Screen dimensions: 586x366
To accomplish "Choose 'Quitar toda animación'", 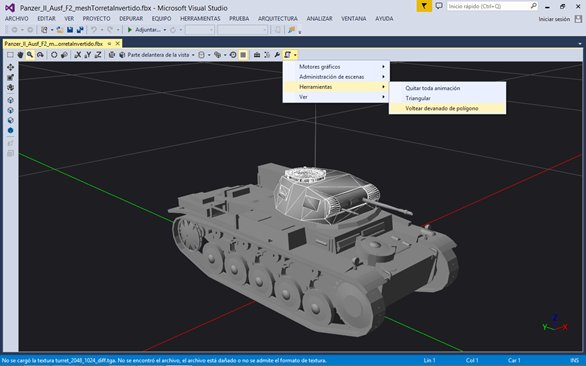I will [447, 88].
